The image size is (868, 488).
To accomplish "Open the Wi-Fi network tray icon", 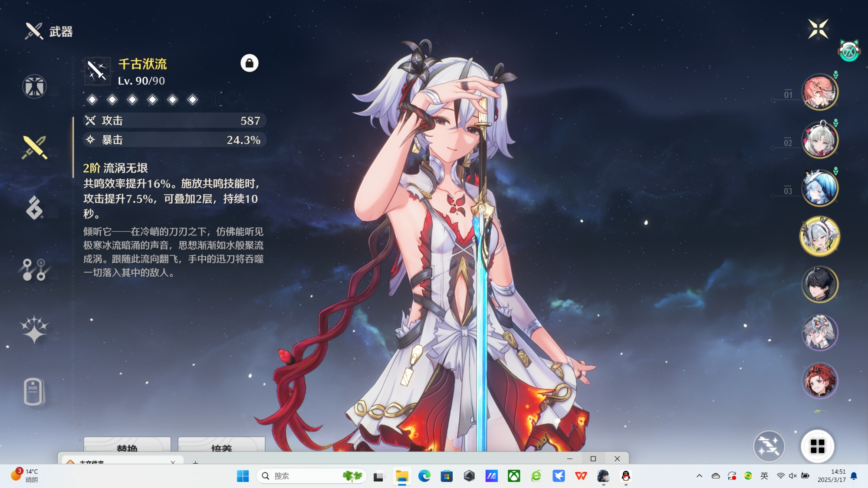I will point(780,476).
